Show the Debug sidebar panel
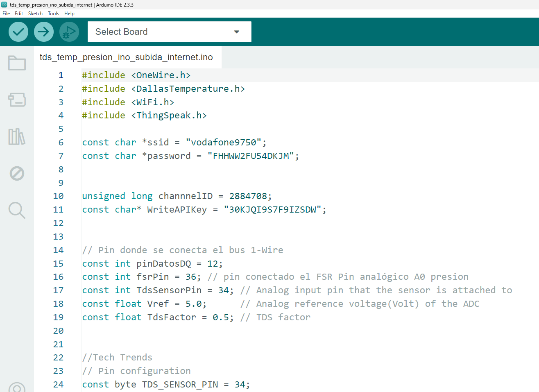Image resolution: width=539 pixels, height=392 pixels. point(17,173)
